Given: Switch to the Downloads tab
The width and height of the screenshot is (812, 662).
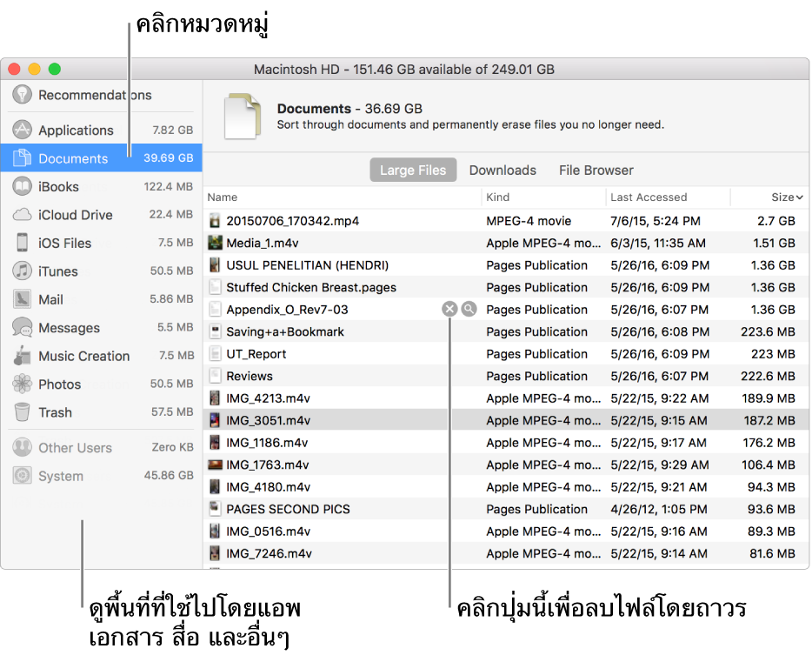Looking at the screenshot, I should point(503,170).
